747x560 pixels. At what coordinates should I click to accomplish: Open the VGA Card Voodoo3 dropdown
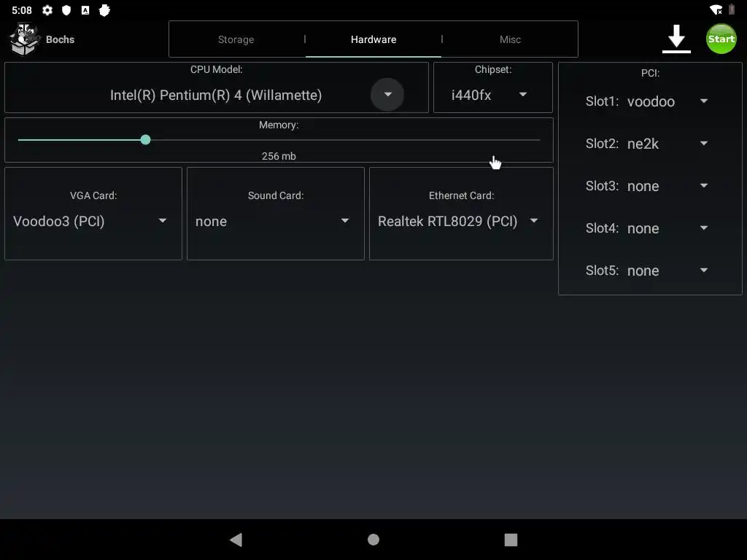point(93,221)
